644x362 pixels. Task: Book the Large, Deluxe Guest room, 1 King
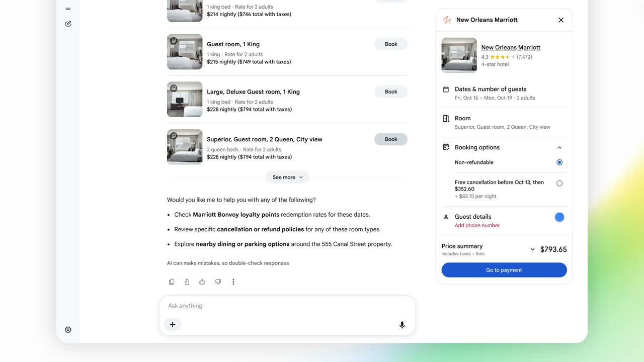[391, 92]
